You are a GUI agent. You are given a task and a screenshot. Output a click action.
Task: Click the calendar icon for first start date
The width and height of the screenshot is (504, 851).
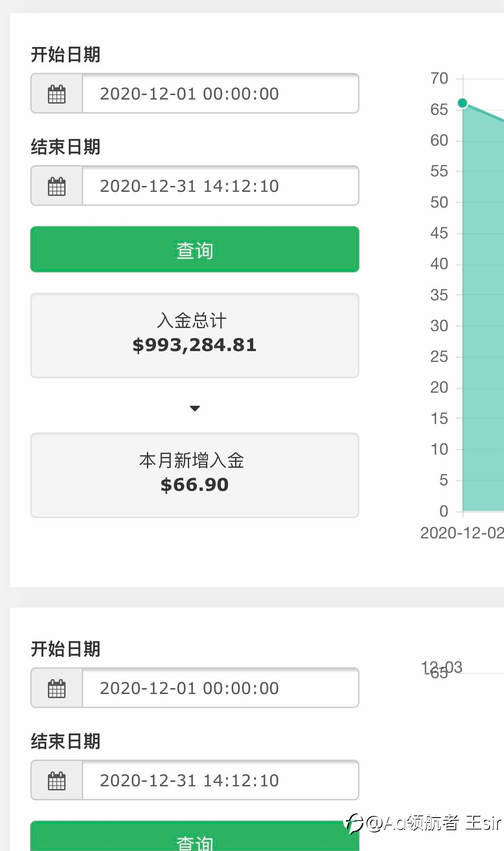click(x=57, y=94)
